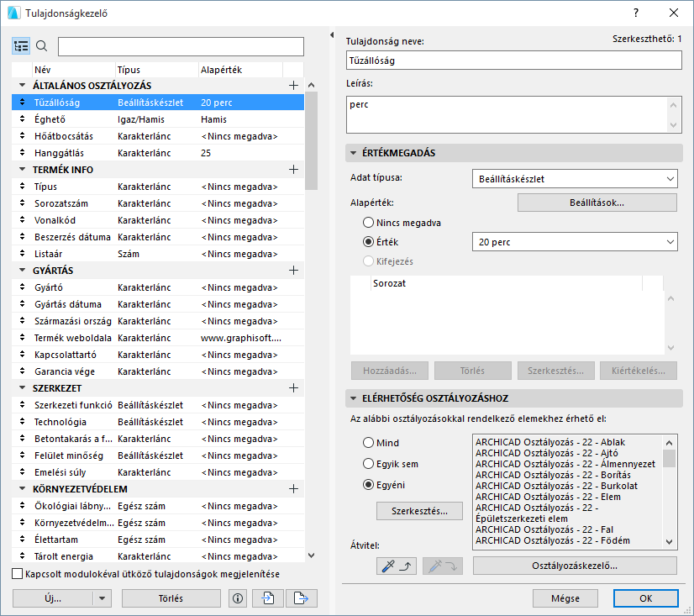Click the Típus column header
Screen dimensions: 694x616
point(156,70)
